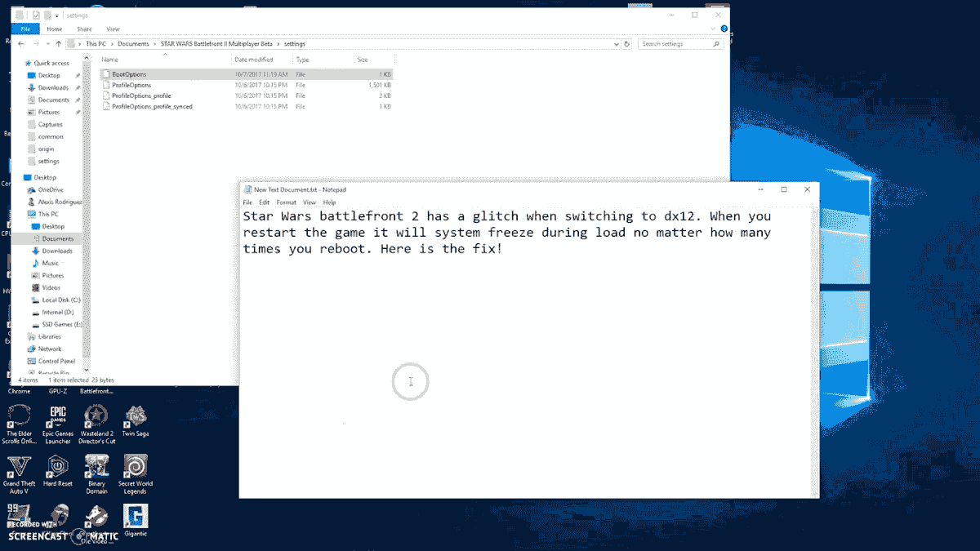Open Notepad's Format menu

coord(286,202)
